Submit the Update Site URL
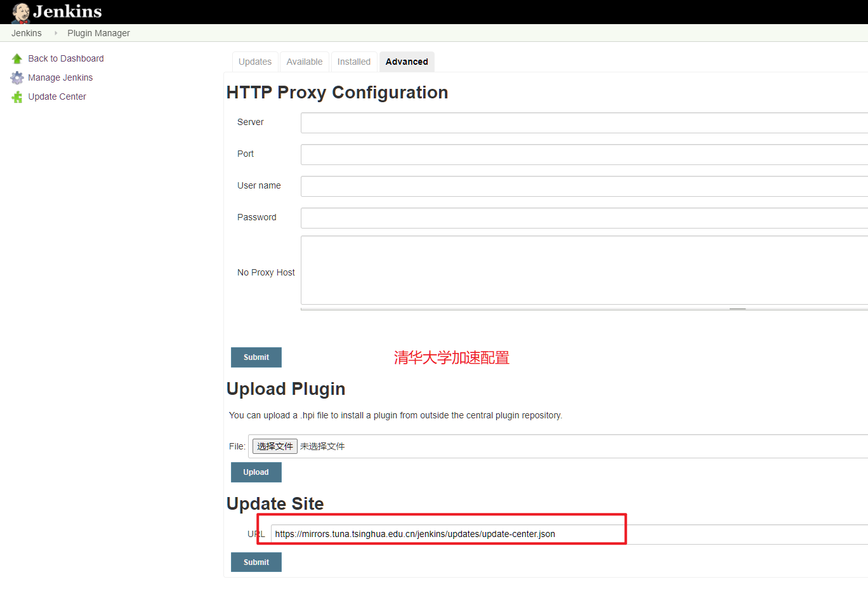868x591 pixels. pyautogui.click(x=256, y=562)
